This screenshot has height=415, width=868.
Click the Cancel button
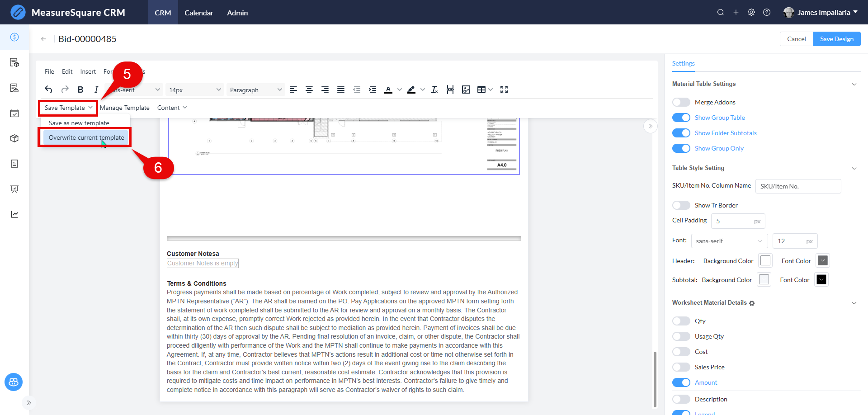coord(797,39)
